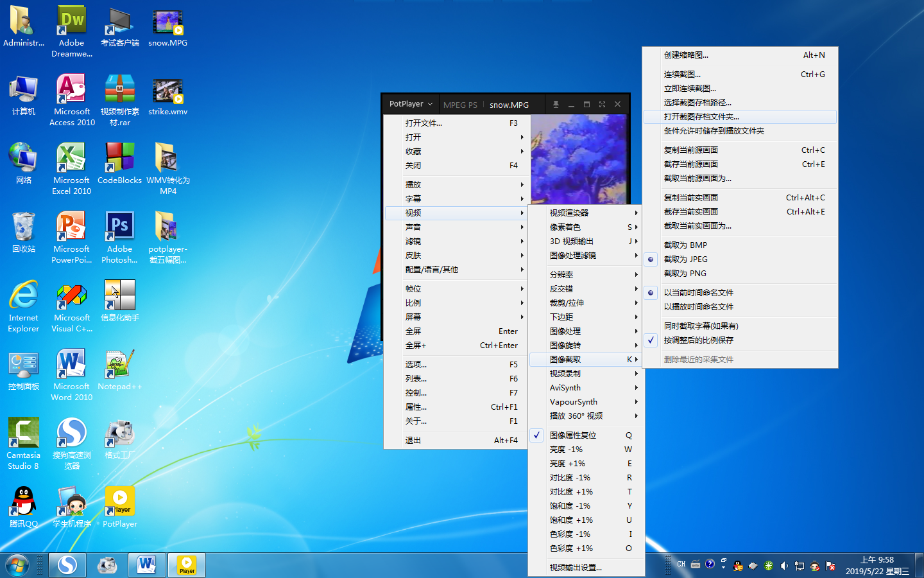Screen dimensions: 924x578
Task: Click 亮度 +1% menu item
Action: [586, 464]
